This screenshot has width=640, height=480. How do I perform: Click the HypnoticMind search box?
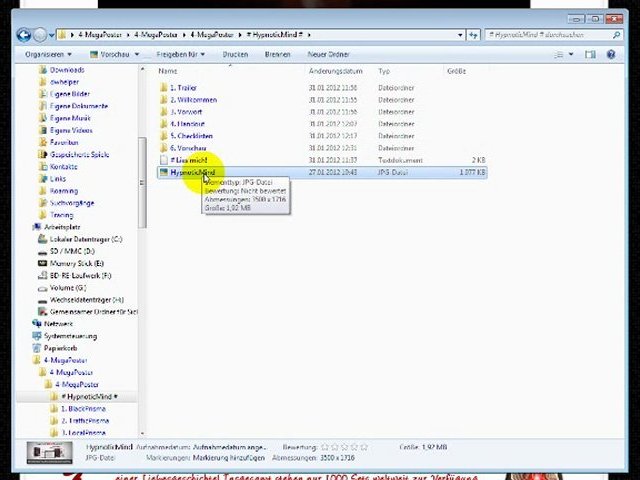tap(548, 35)
